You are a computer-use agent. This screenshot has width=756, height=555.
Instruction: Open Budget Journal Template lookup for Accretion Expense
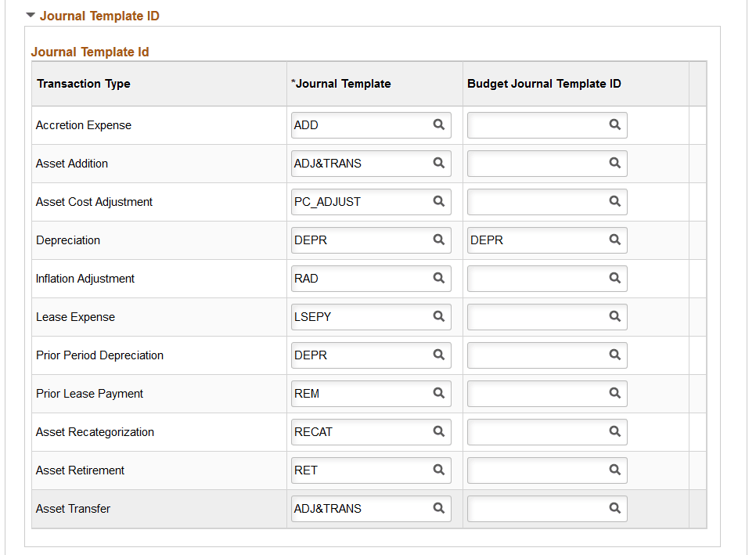[x=614, y=125]
